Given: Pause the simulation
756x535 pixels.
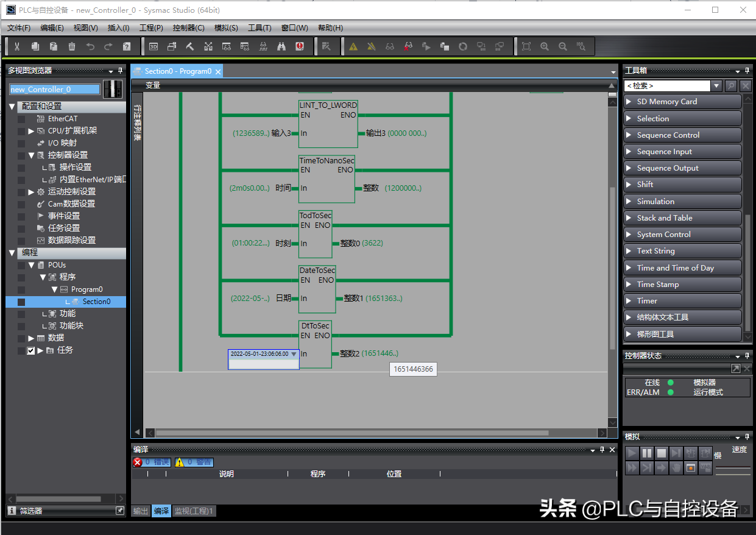Looking at the screenshot, I should 647,453.
